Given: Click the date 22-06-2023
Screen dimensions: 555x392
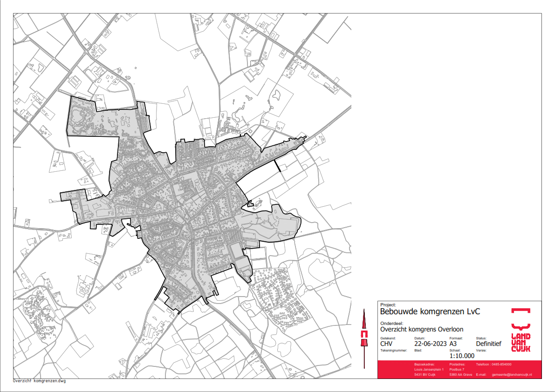Looking at the screenshot, I should (x=430, y=344).
